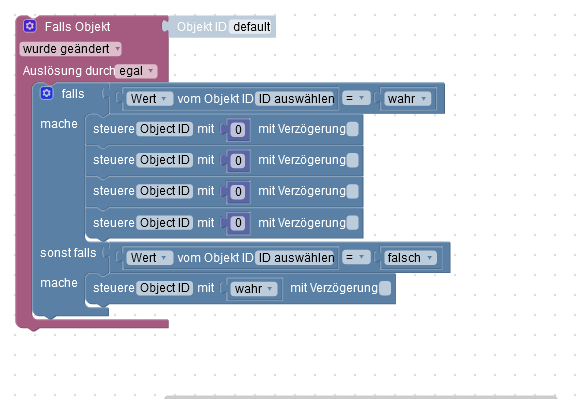This screenshot has width=576, height=399.
Task: Open gear settings on Falls Objekt block
Action: (x=30, y=26)
